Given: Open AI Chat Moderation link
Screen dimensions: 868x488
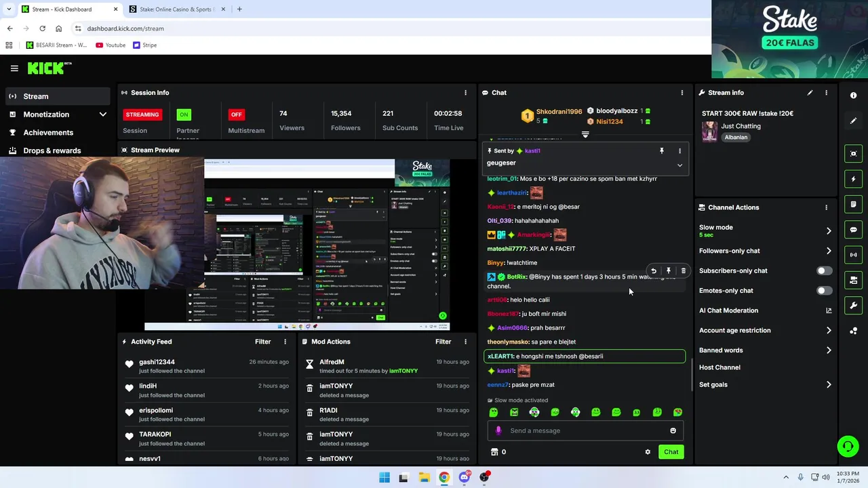Looking at the screenshot, I should point(728,310).
